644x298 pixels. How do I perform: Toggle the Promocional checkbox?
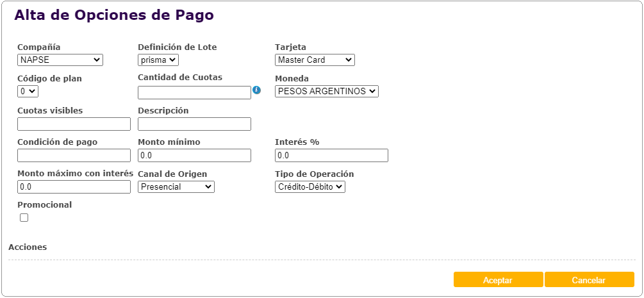(x=24, y=218)
